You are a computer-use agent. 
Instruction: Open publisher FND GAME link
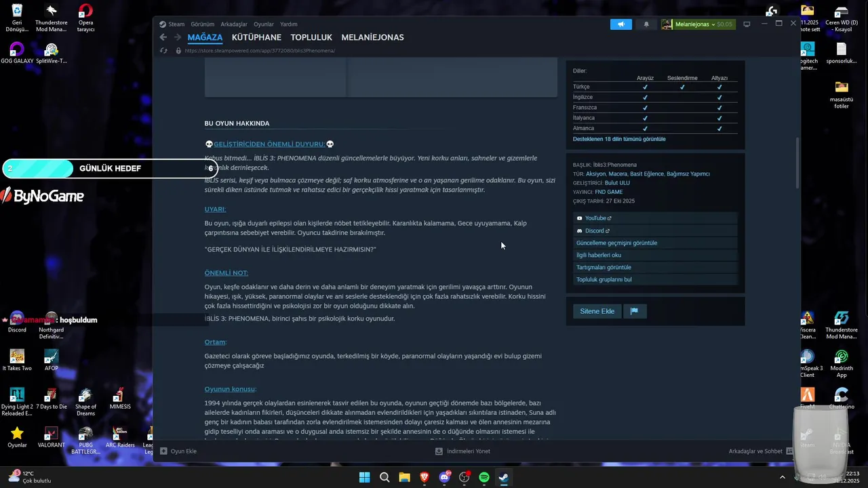608,192
